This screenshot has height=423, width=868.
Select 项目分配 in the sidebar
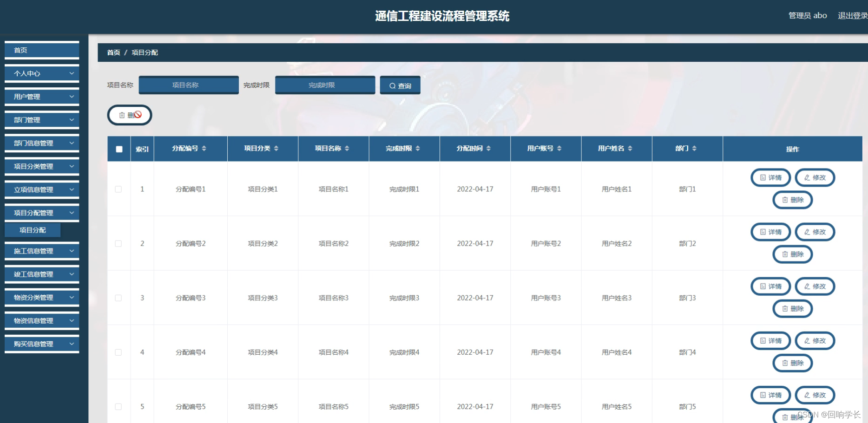pyautogui.click(x=33, y=229)
